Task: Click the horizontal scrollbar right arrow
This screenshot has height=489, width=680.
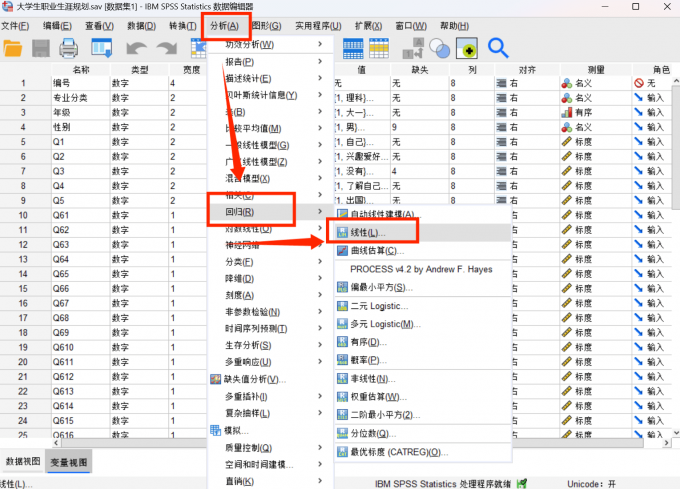Action: (x=667, y=443)
